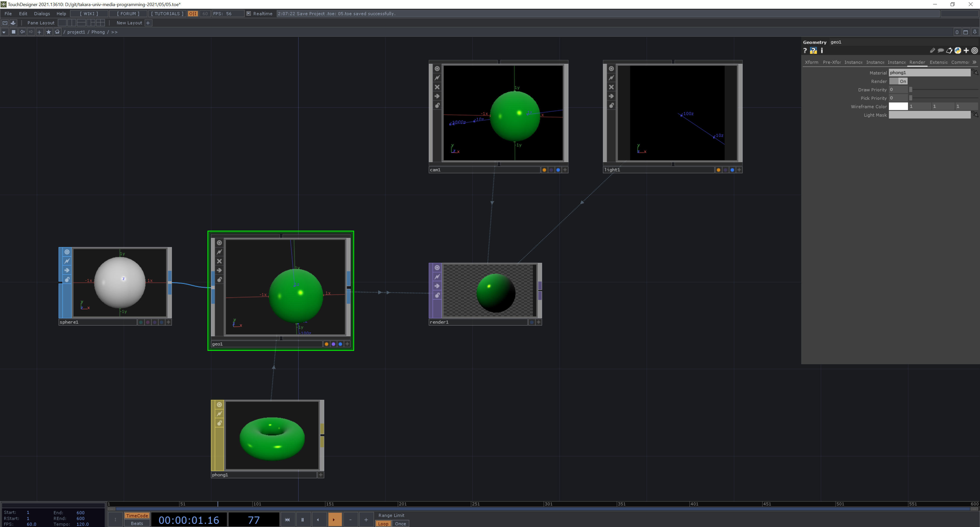
Task: Open the Dialogs menu
Action: click(x=42, y=13)
